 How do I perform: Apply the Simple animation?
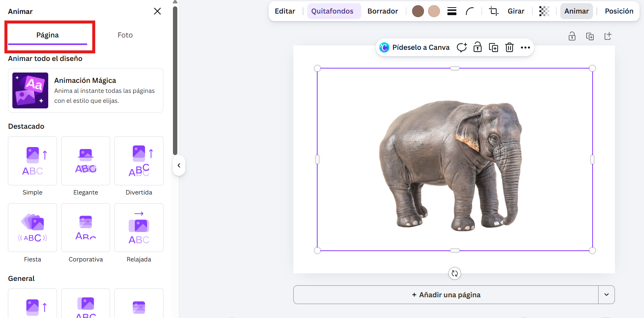[x=32, y=161]
